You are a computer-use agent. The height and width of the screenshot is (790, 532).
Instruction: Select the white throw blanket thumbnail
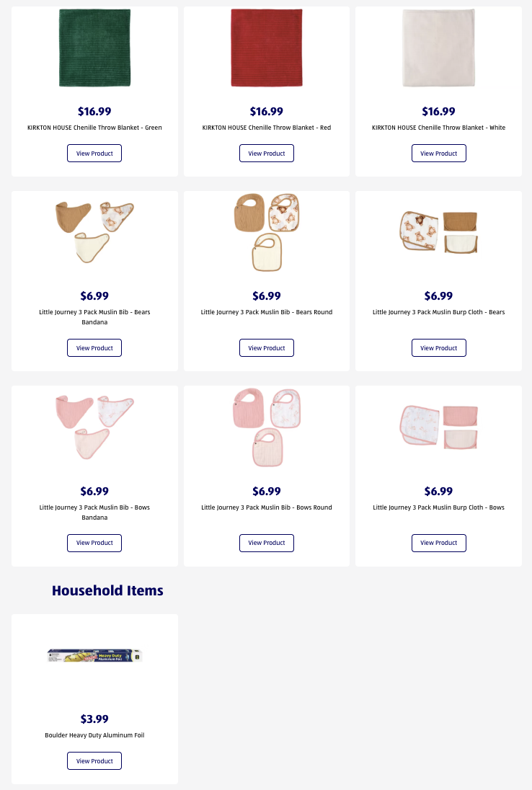pyautogui.click(x=438, y=48)
